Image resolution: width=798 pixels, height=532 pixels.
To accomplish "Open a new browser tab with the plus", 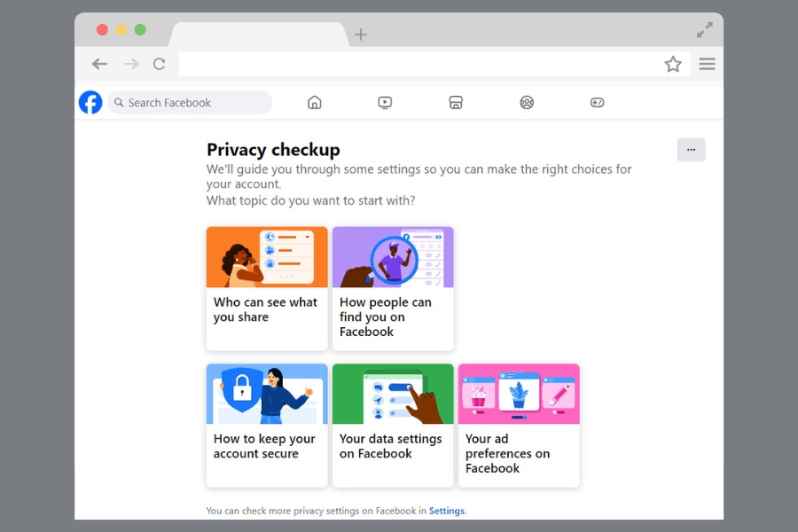I will tap(360, 34).
